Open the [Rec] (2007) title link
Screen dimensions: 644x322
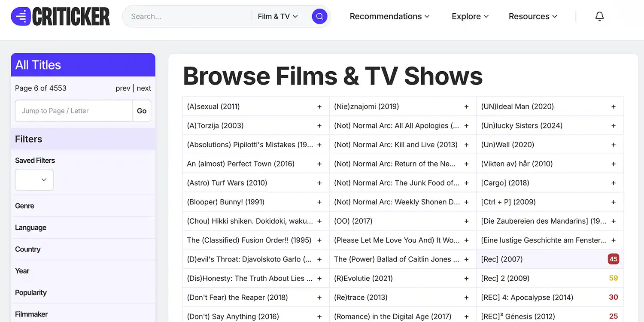(x=502, y=259)
